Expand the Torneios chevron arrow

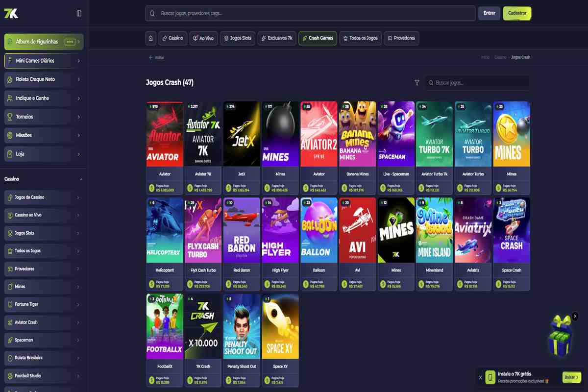click(x=78, y=117)
